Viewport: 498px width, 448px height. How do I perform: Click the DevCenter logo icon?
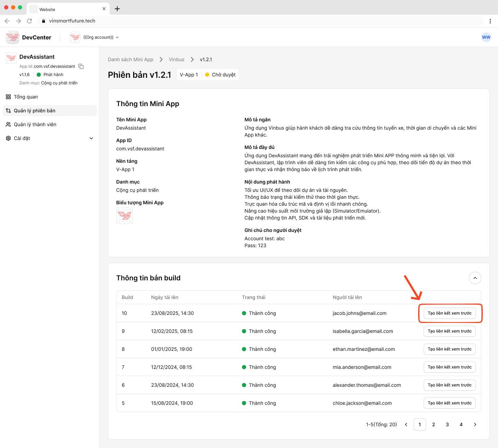click(12, 37)
